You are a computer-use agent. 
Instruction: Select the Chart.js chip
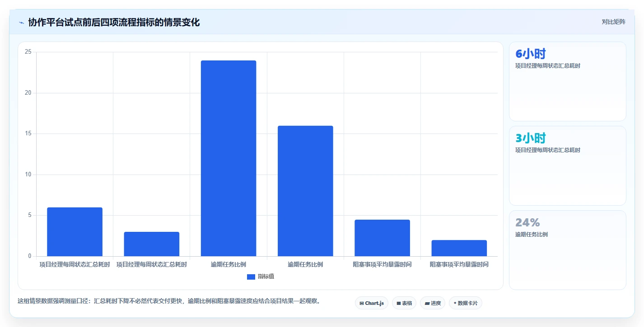pyautogui.click(x=372, y=303)
